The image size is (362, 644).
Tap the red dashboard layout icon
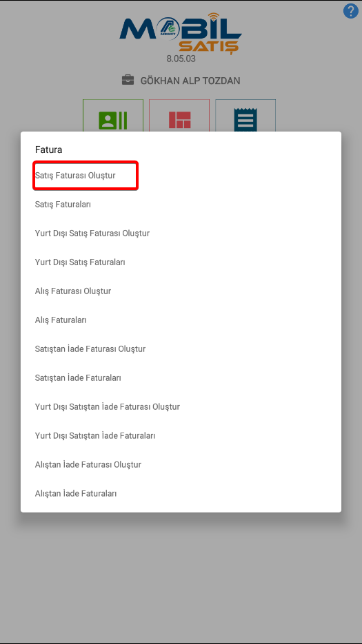tap(180, 120)
